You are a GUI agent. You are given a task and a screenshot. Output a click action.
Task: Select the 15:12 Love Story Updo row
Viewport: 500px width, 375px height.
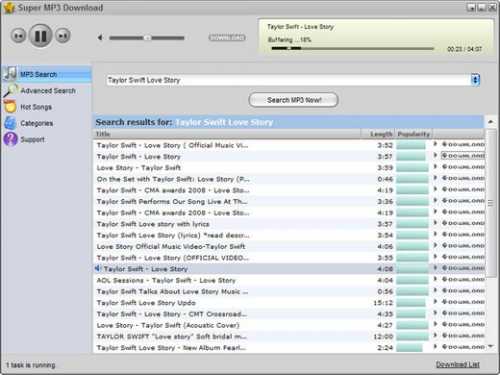tap(289, 303)
